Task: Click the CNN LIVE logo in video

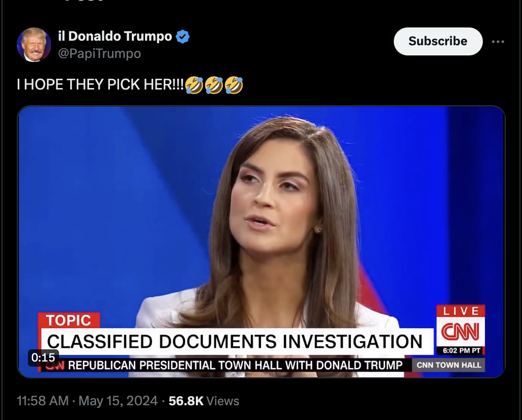Action: (x=461, y=329)
